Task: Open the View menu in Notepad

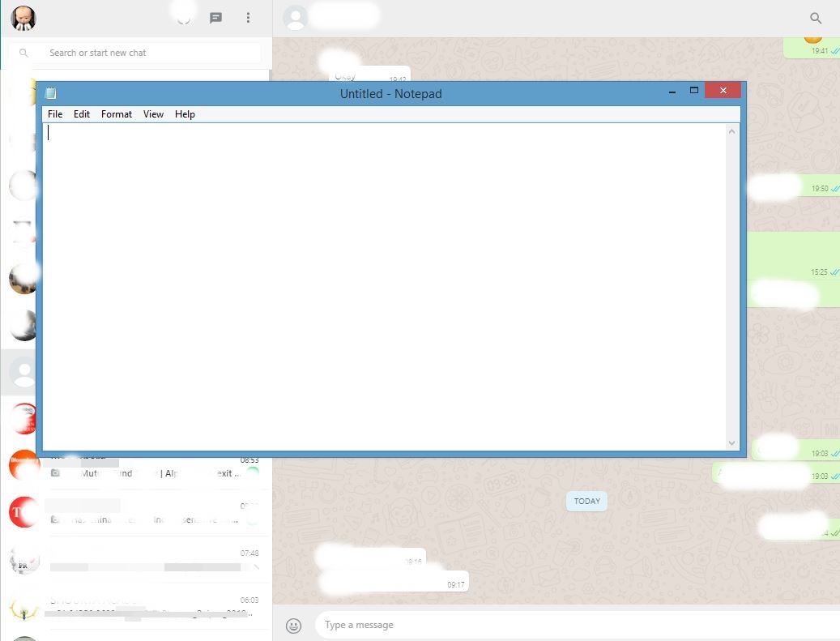Action: (x=153, y=114)
